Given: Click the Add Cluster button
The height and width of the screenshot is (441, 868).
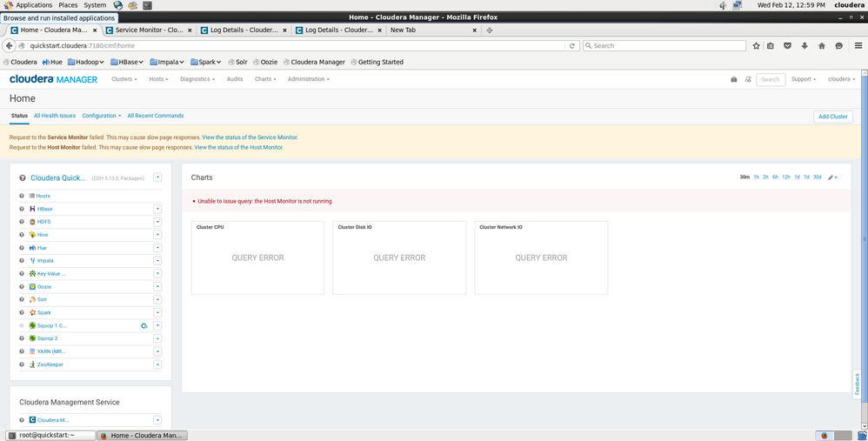Looking at the screenshot, I should (832, 117).
